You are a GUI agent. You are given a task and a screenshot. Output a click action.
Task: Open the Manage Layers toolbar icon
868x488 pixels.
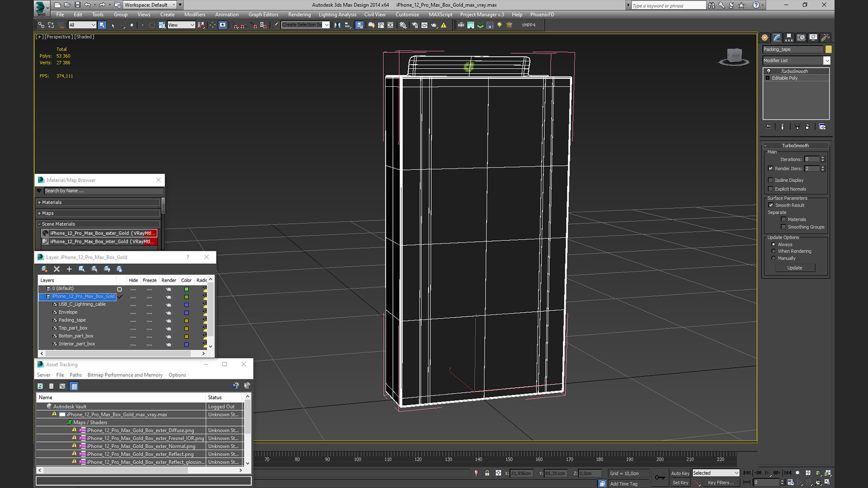click(x=359, y=25)
